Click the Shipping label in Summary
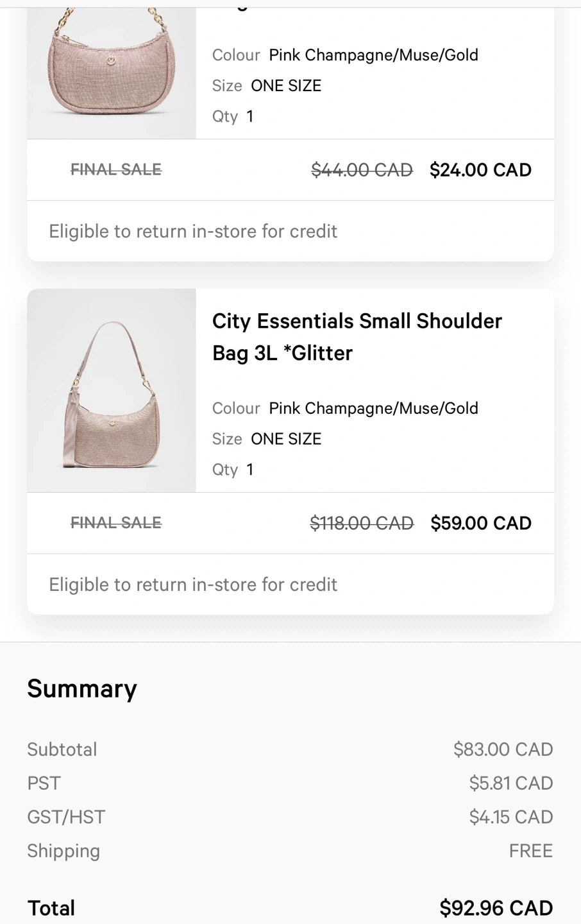 [x=63, y=851]
